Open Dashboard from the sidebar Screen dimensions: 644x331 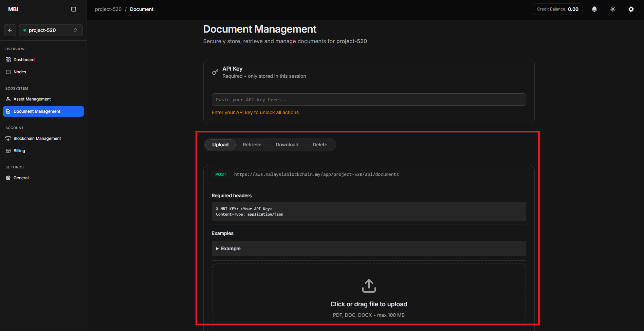click(24, 60)
